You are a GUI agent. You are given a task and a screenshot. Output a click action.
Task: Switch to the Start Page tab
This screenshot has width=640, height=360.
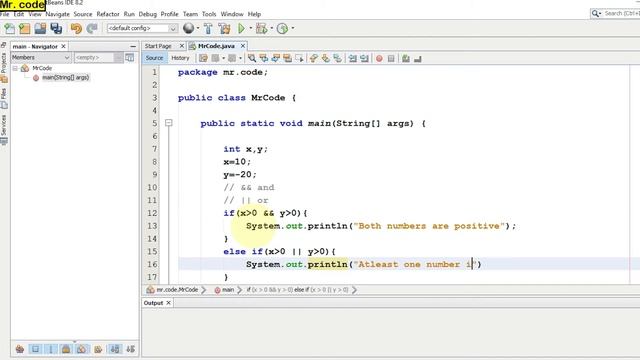pyautogui.click(x=158, y=46)
